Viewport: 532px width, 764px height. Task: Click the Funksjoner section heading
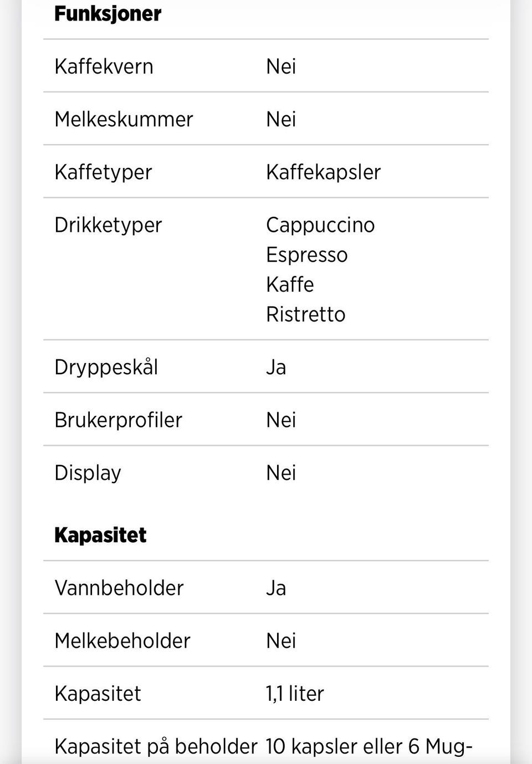(x=108, y=14)
